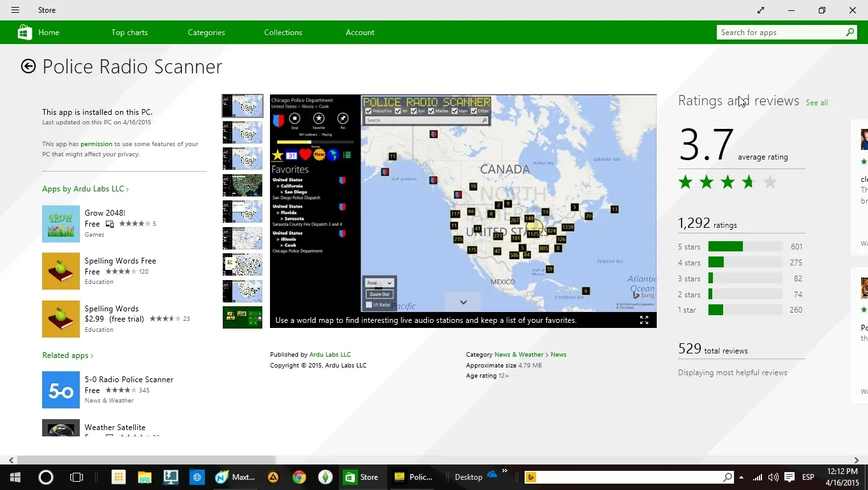Viewport: 868px width, 490px height.
Task: Click the down chevron on screenshot
Action: click(463, 302)
